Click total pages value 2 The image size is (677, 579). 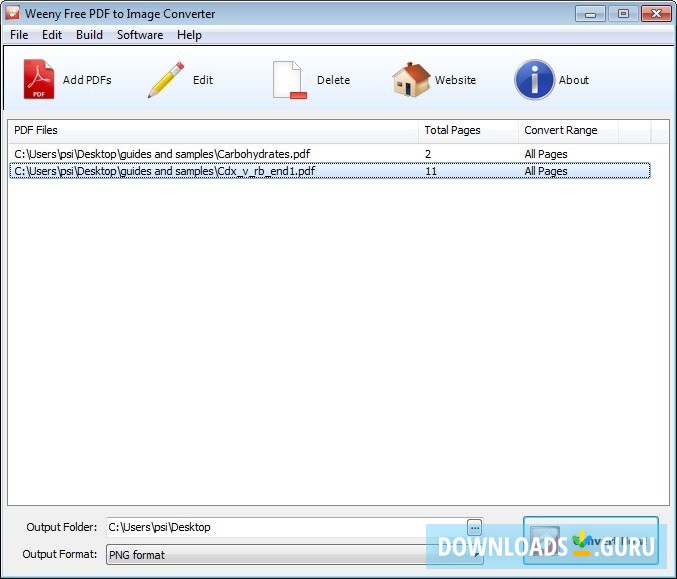(428, 154)
